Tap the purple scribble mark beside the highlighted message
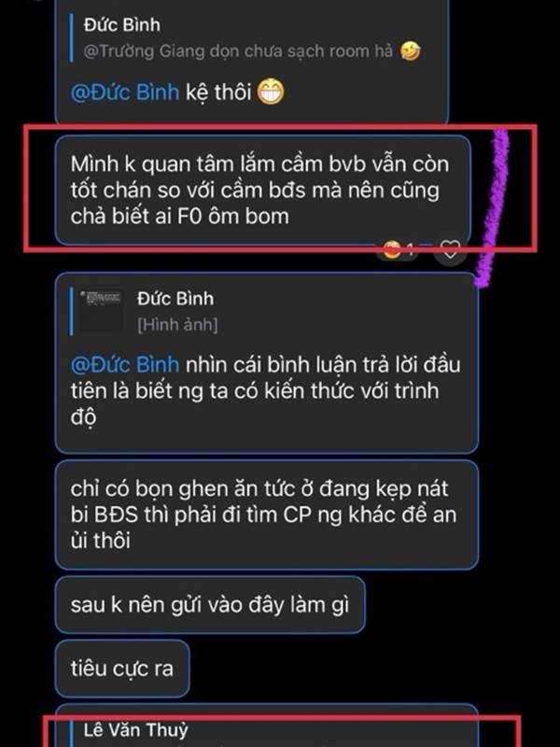The width and height of the screenshot is (560, 747). click(x=493, y=208)
